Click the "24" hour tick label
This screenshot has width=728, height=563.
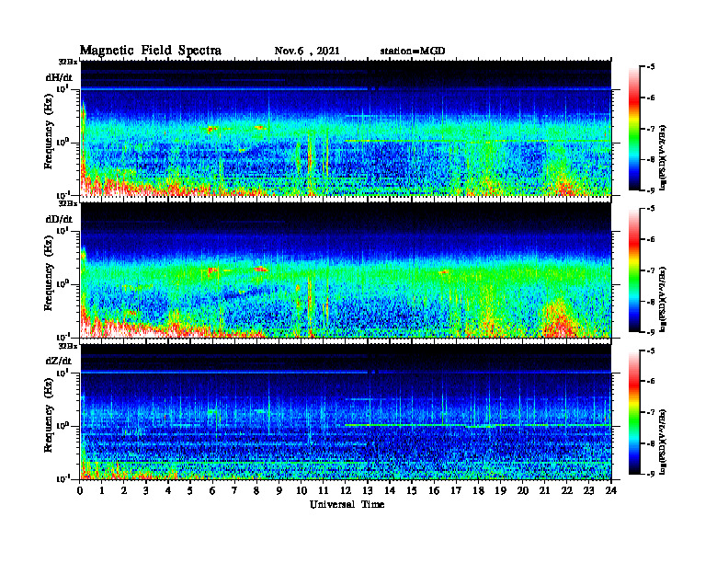point(611,491)
